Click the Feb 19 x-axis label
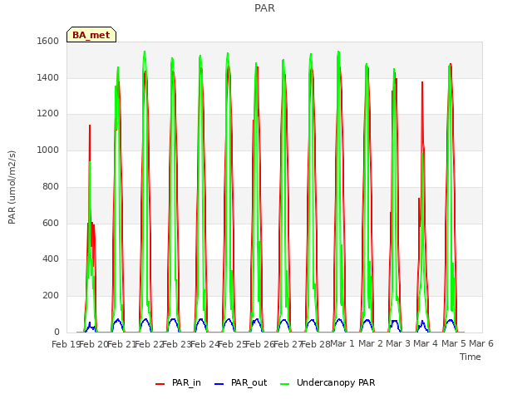 coord(65,344)
